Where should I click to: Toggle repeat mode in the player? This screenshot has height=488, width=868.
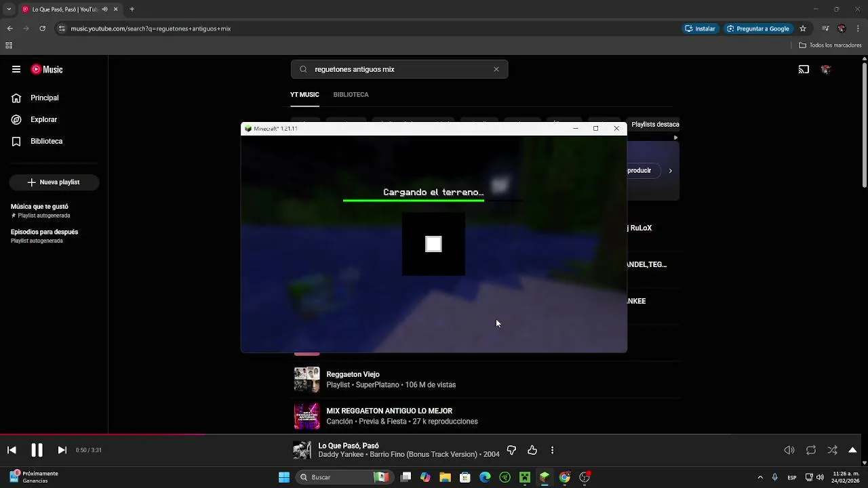811,450
